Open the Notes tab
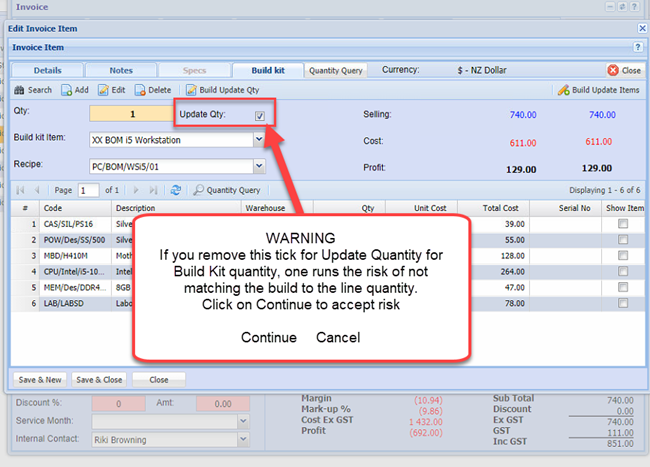The width and height of the screenshot is (650, 467). pos(120,70)
